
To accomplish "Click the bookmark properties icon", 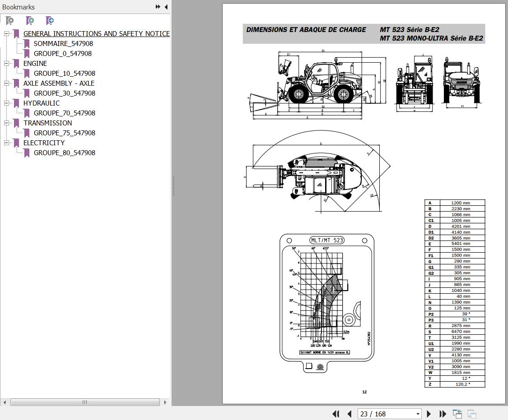I will tap(50, 21).
